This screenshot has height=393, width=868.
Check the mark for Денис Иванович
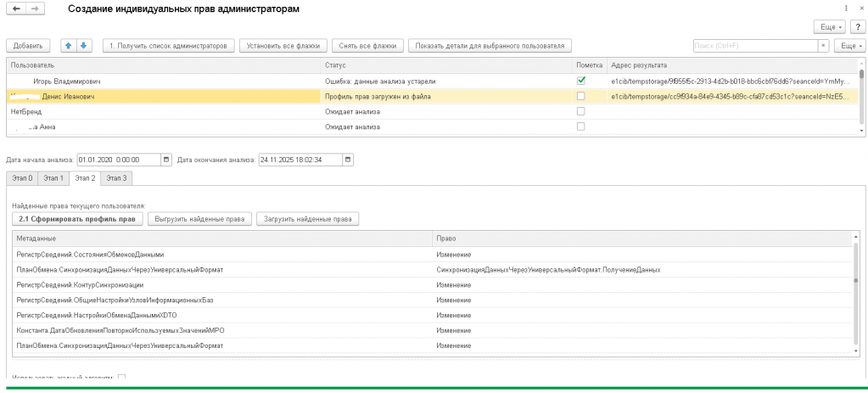coord(581,96)
